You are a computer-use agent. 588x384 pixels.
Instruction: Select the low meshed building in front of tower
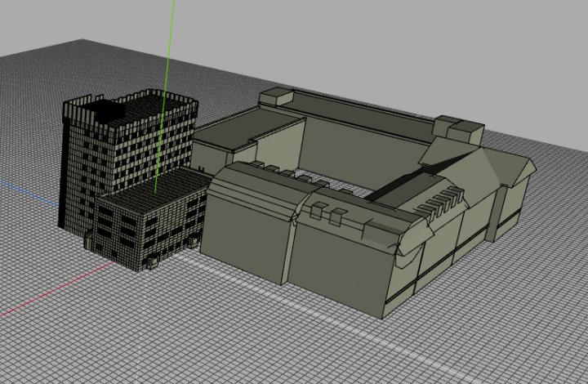[150, 221]
